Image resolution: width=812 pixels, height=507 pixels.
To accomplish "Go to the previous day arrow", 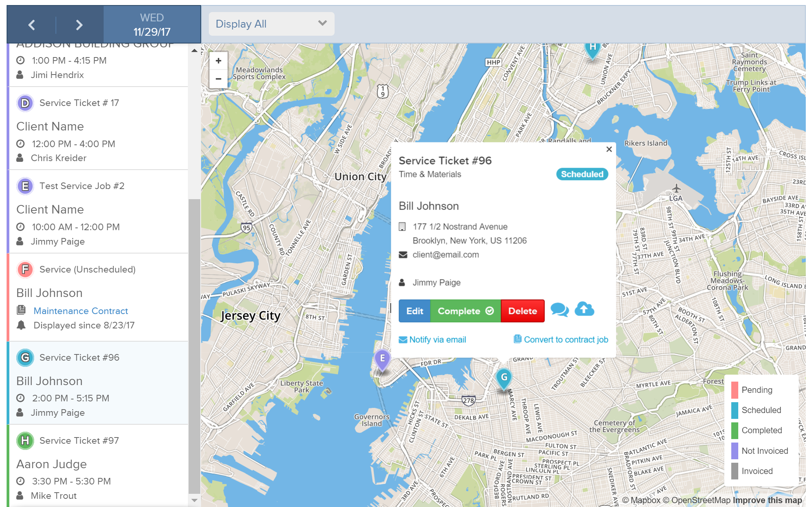I will click(32, 25).
